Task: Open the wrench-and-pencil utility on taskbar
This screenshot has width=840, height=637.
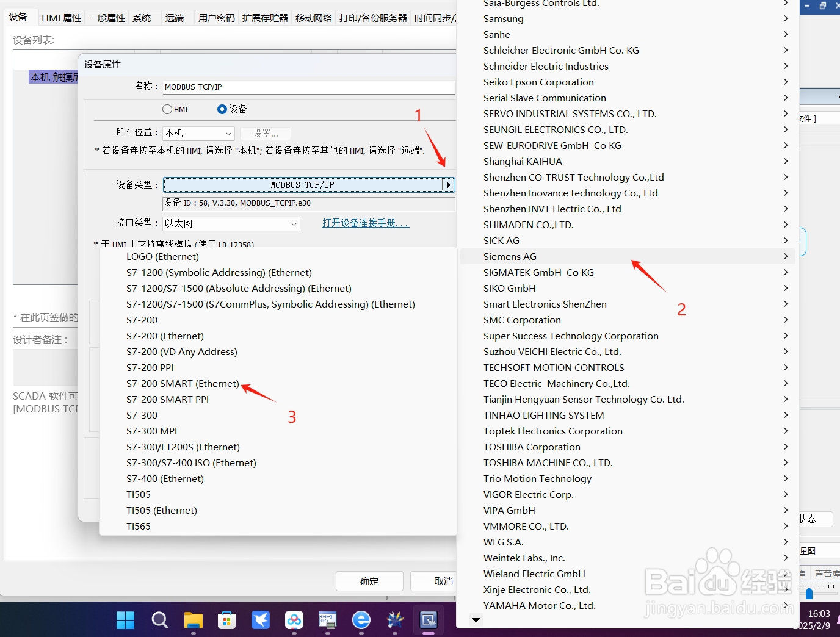Action: [x=395, y=620]
